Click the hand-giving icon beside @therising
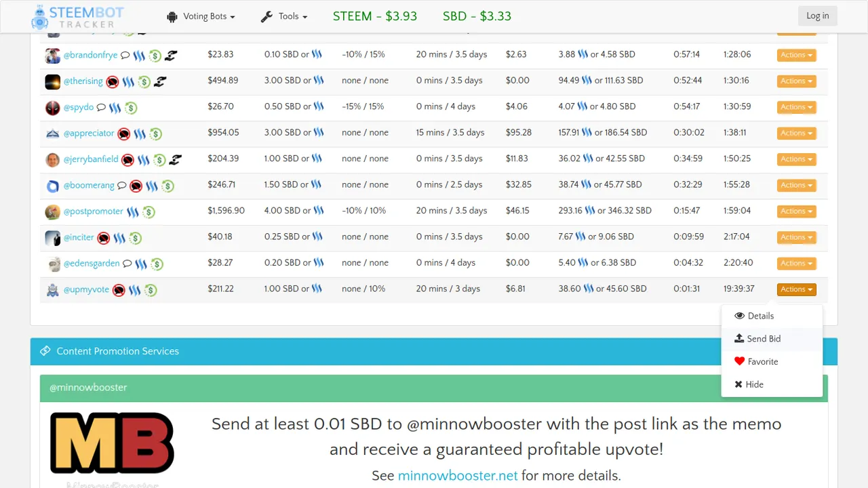Viewport: 868px width, 488px height. [x=160, y=82]
